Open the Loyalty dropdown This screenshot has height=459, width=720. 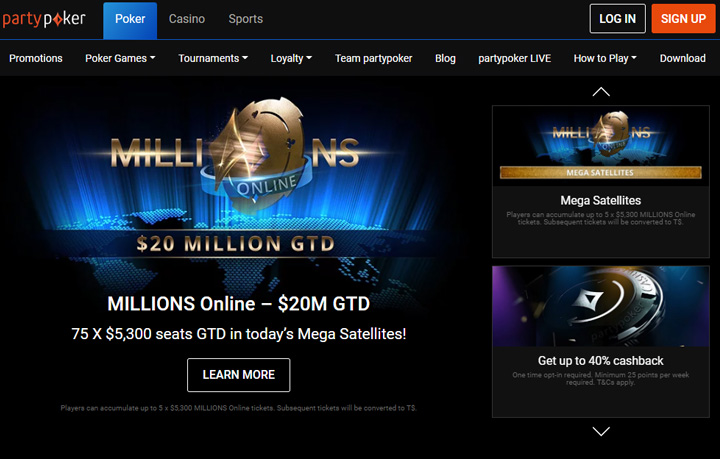click(x=291, y=58)
